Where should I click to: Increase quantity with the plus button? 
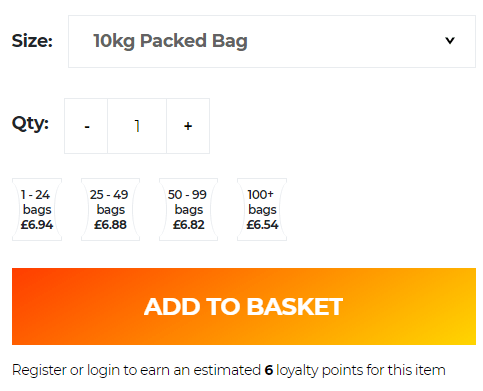click(188, 126)
